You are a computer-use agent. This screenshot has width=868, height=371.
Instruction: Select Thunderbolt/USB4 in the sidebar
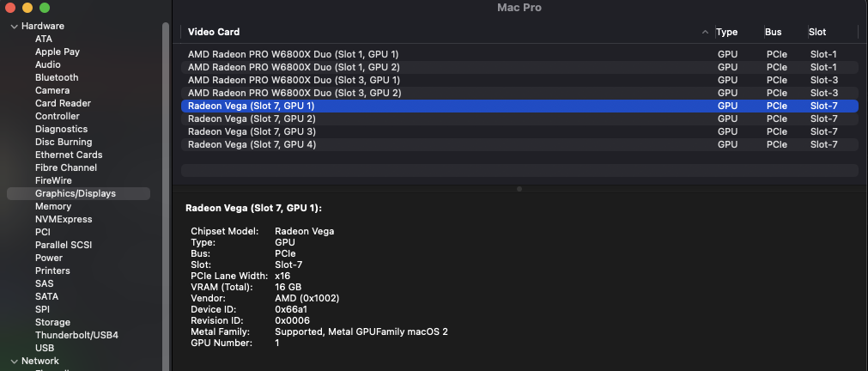point(76,335)
